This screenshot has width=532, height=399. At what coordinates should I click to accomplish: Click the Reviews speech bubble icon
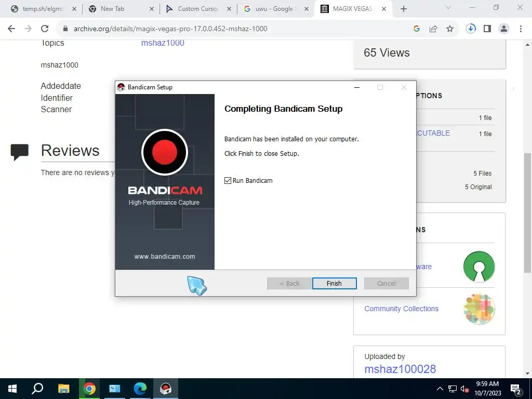click(x=20, y=152)
